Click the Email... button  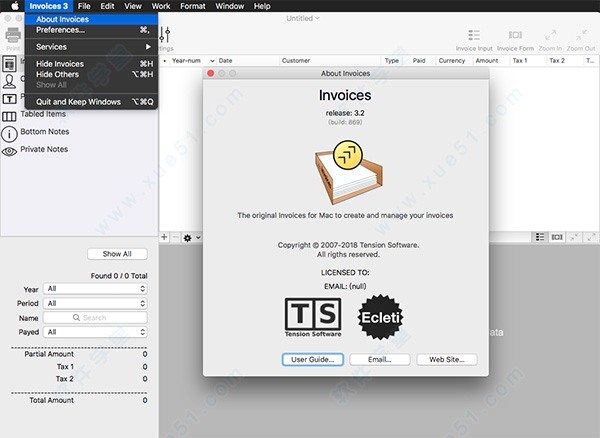point(380,360)
